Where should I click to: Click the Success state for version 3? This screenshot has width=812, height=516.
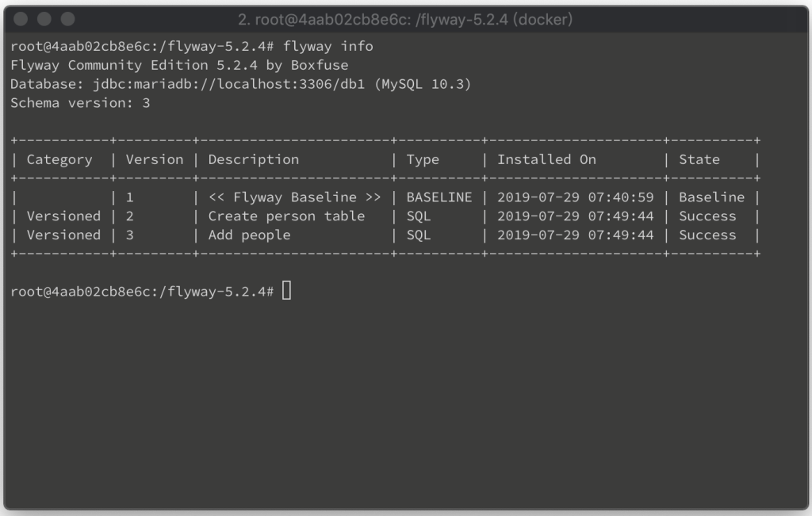(707, 235)
